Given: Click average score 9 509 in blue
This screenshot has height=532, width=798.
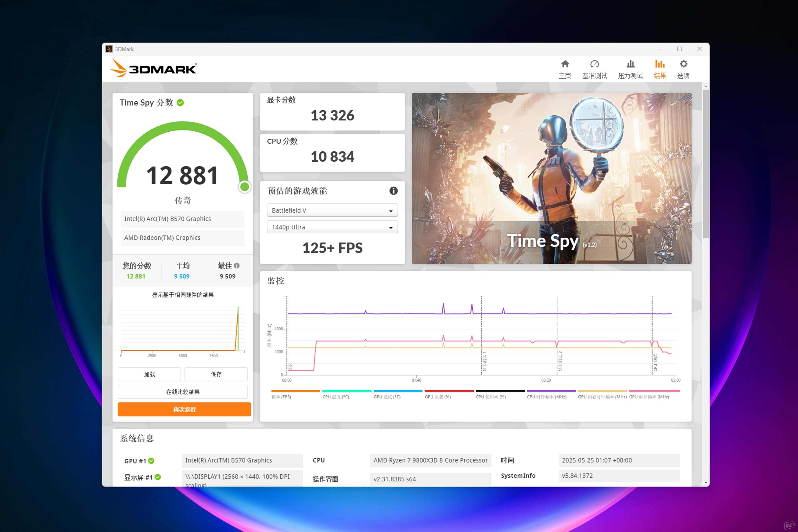Looking at the screenshot, I should click(x=182, y=276).
